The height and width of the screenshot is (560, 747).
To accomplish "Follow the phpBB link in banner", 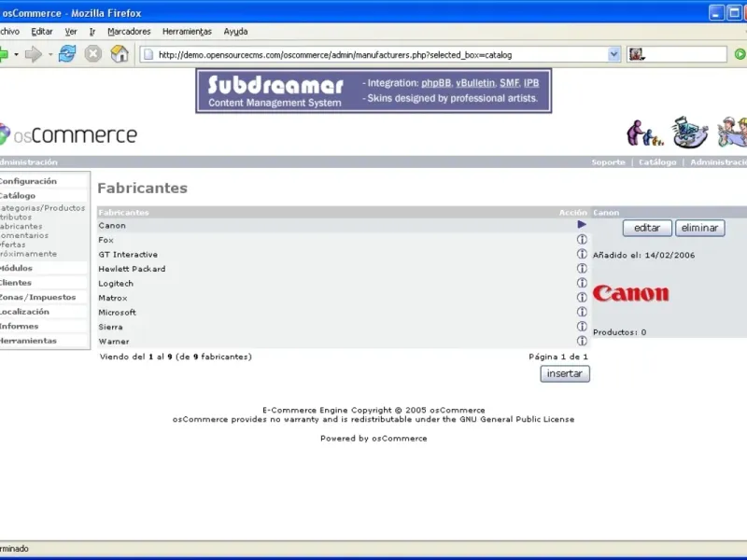I will (x=436, y=83).
